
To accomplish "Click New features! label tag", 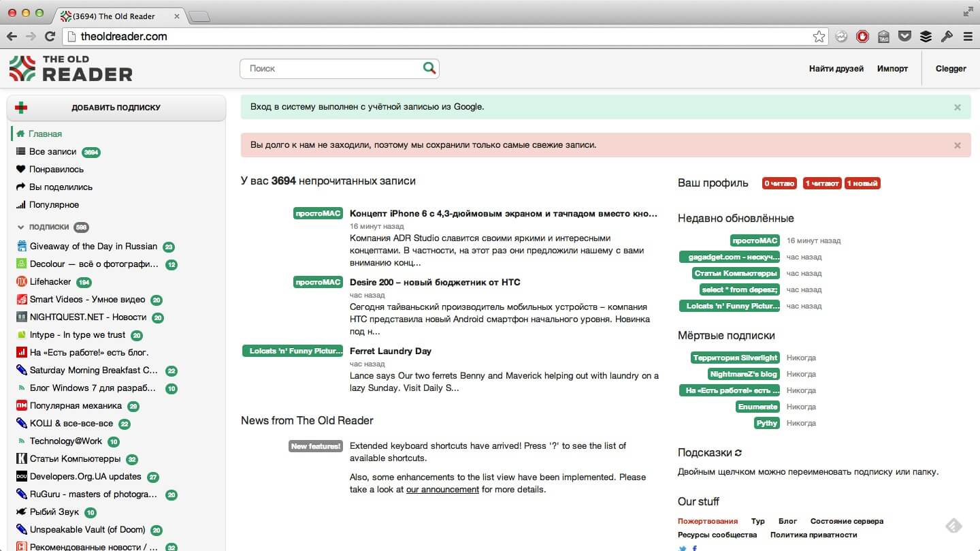I will click(x=315, y=446).
